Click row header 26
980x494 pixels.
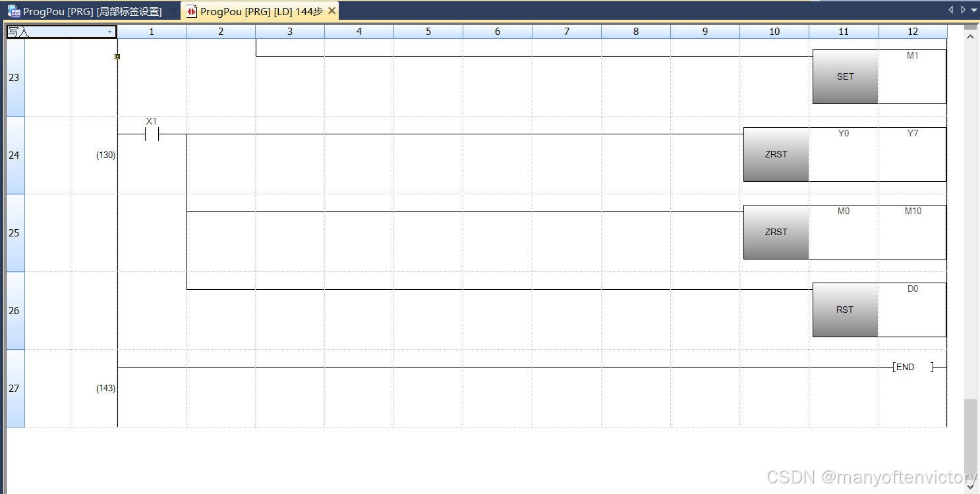coord(15,311)
